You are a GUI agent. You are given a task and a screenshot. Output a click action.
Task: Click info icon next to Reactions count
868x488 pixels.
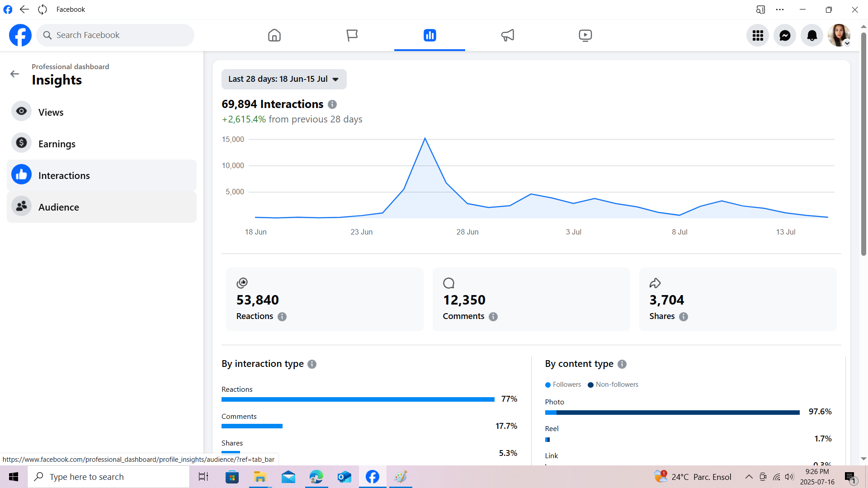tap(282, 317)
